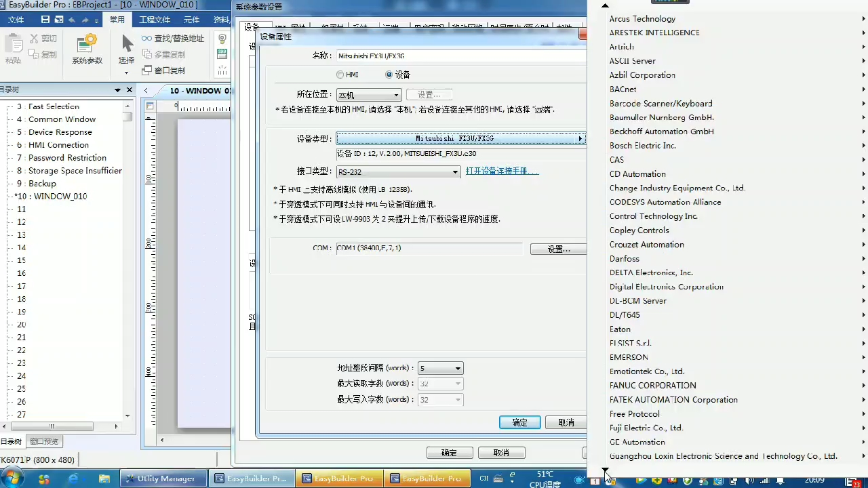The image size is (868, 488).
Task: Click the Redo arrow in quick access toolbar
Action: click(85, 20)
